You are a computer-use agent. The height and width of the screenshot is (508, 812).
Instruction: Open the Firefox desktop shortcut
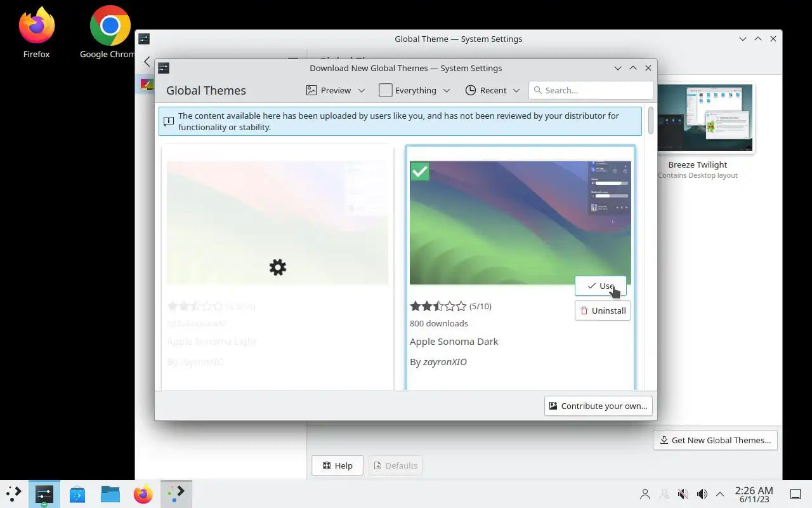point(36,32)
